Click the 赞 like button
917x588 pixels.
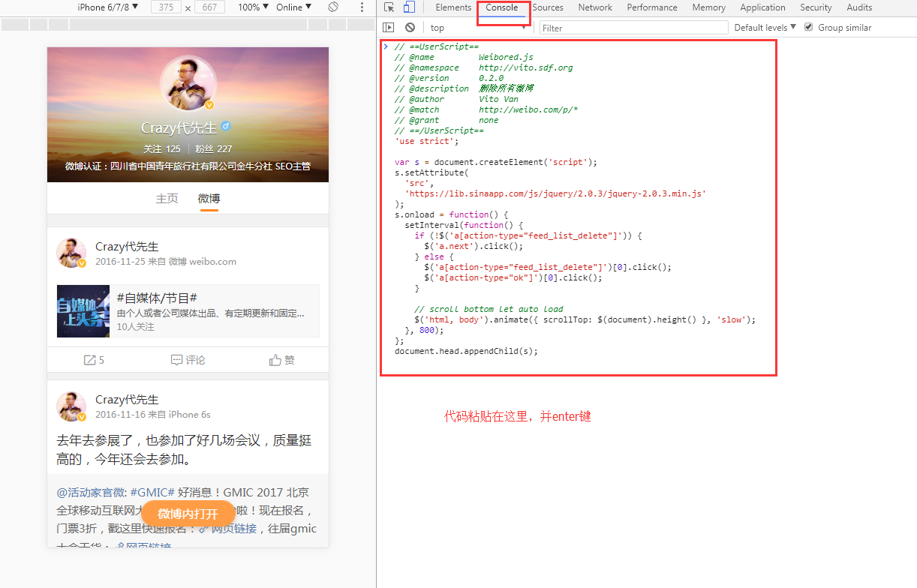pos(282,360)
